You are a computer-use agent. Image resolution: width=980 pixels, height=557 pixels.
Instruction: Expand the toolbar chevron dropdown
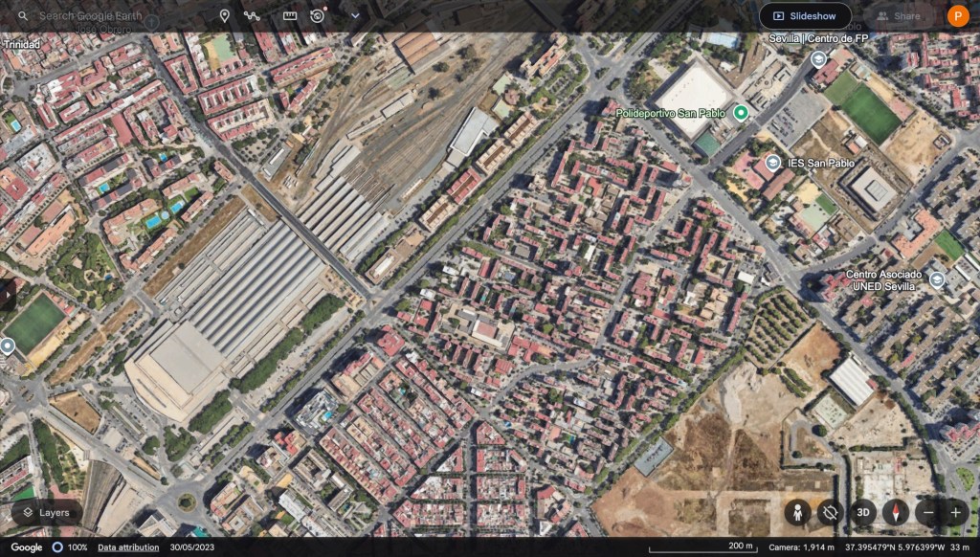coord(355,15)
